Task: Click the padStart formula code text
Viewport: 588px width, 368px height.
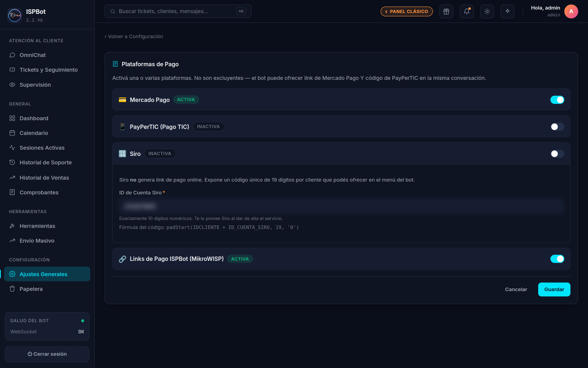Action: click(232, 227)
